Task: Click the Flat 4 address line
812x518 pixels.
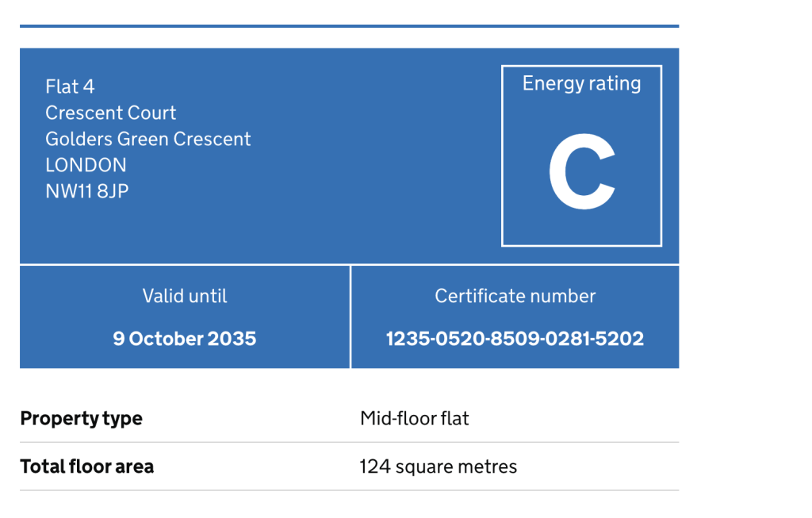Action: click(x=70, y=86)
